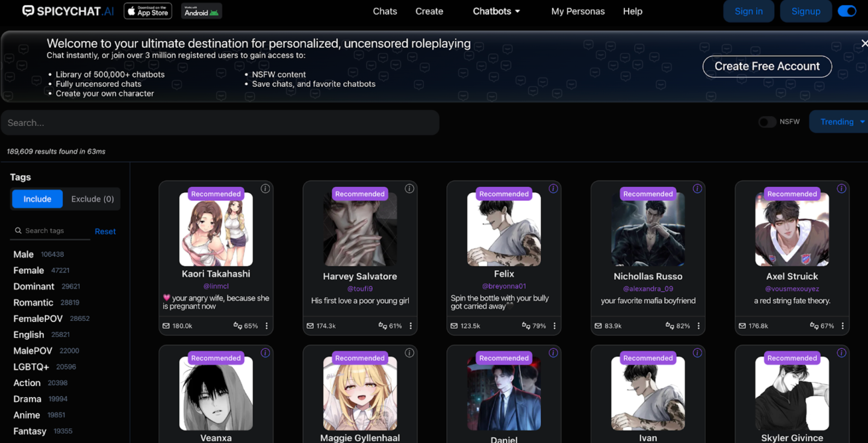Open info for Ivan card
The width and height of the screenshot is (868, 443).
click(697, 353)
